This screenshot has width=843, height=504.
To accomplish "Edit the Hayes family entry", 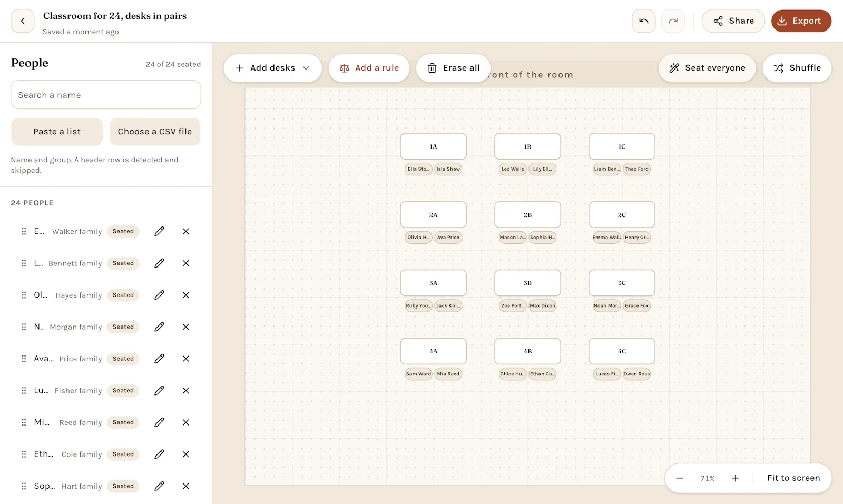I will point(159,295).
